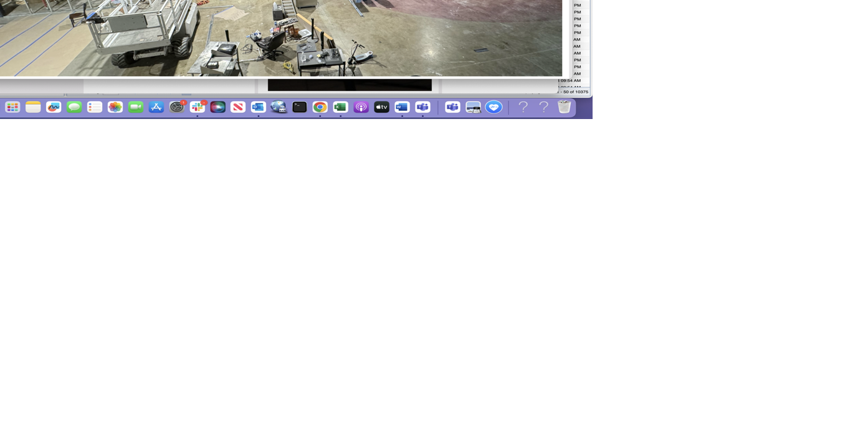Image resolution: width=868 pixels, height=430 pixels.
Task: Open System Settings with update badge
Action: tap(177, 107)
